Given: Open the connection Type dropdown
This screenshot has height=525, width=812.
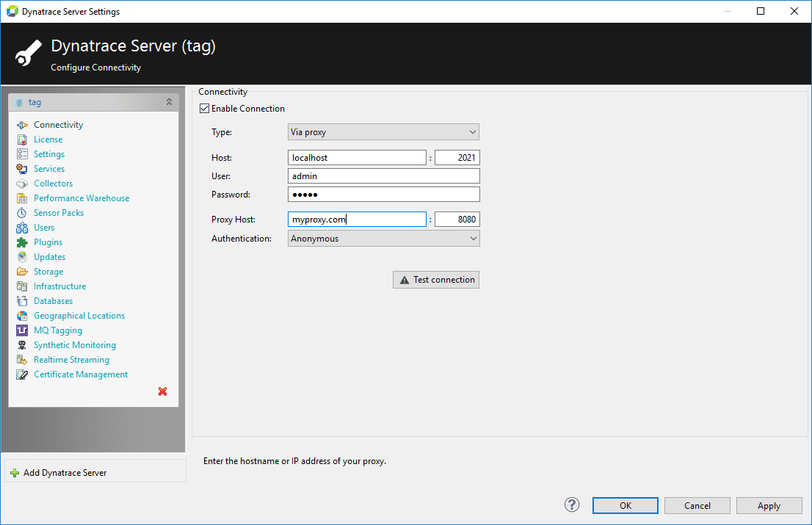Looking at the screenshot, I should [x=383, y=132].
